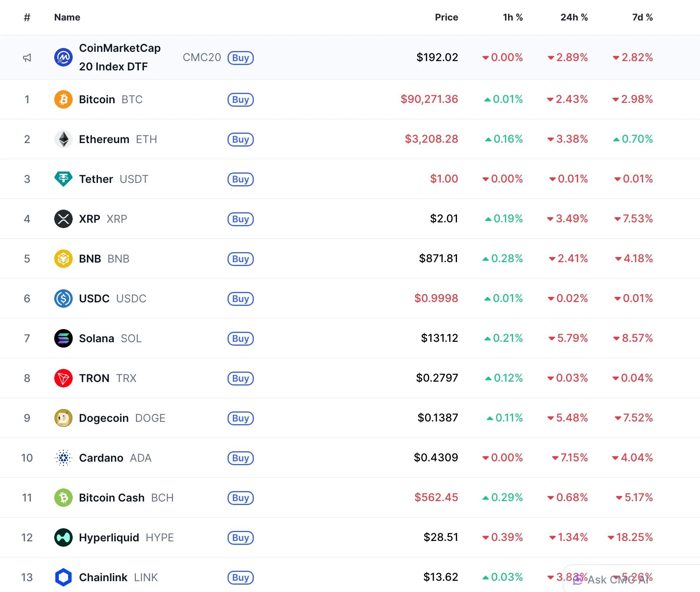The width and height of the screenshot is (700, 592).
Task: Sort the table by Price column
Action: (x=447, y=17)
